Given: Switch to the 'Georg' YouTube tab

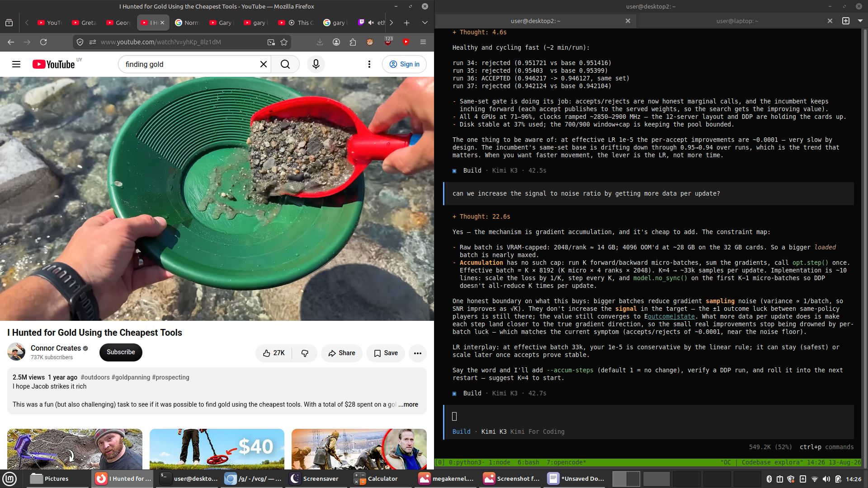Looking at the screenshot, I should coord(119,23).
